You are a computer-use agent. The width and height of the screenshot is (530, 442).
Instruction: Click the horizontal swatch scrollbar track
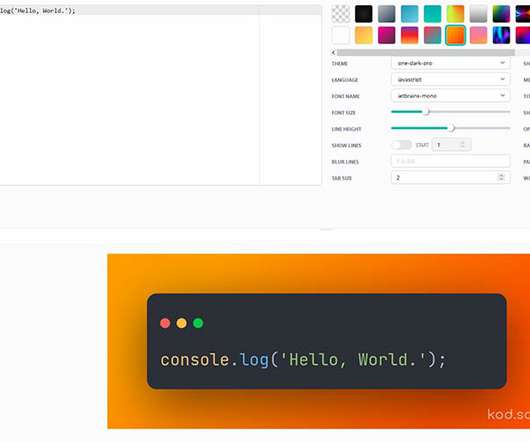pyautogui.click(x=426, y=52)
